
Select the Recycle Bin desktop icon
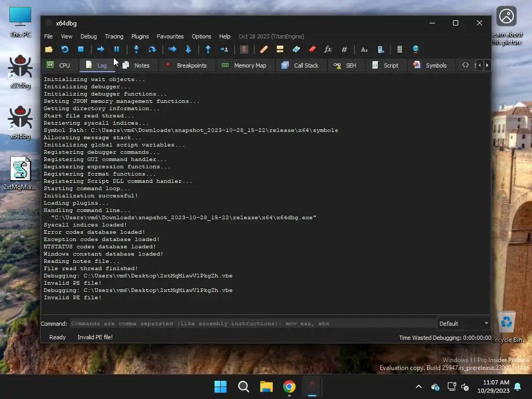[x=507, y=327]
